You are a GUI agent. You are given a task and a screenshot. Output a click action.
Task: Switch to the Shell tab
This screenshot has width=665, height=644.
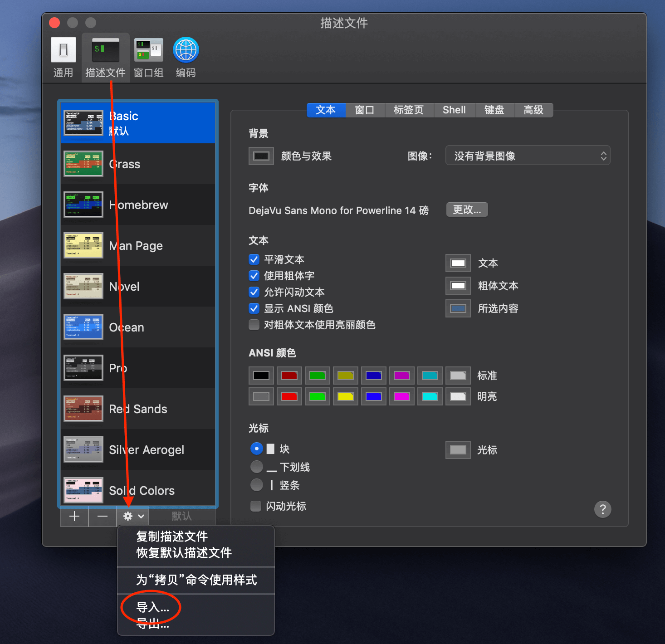click(x=454, y=110)
